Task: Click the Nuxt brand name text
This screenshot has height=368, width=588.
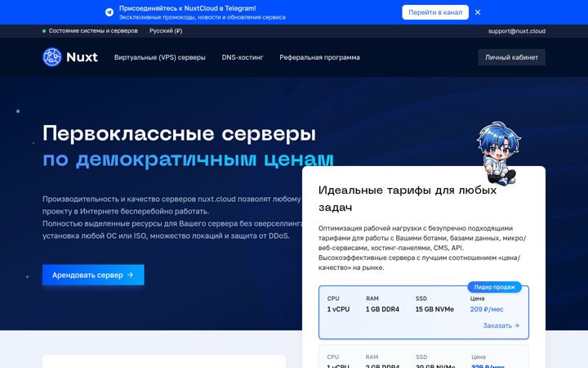Action: pyautogui.click(x=82, y=57)
